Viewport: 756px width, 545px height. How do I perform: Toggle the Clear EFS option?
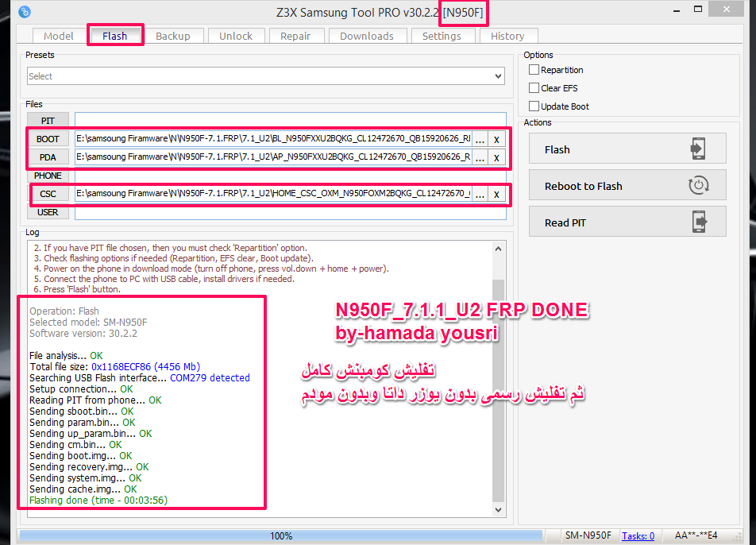(x=534, y=87)
